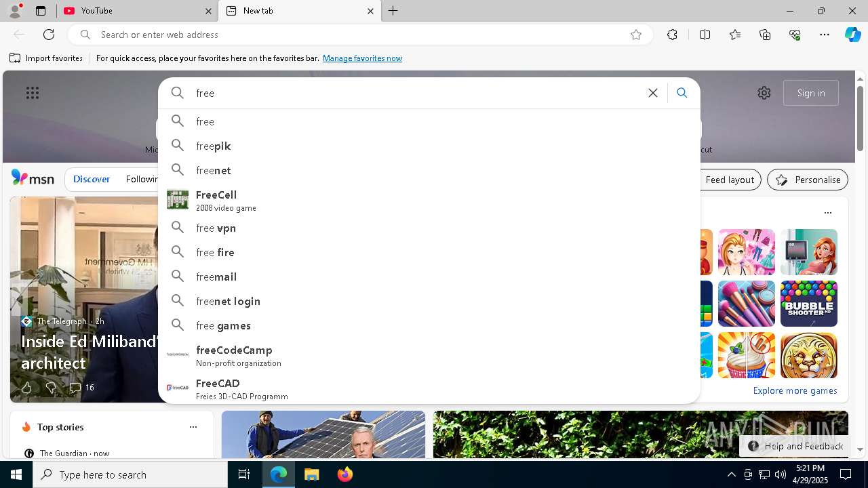Add this page to favorites star
Viewport: 868px width, 488px height.
pos(636,35)
